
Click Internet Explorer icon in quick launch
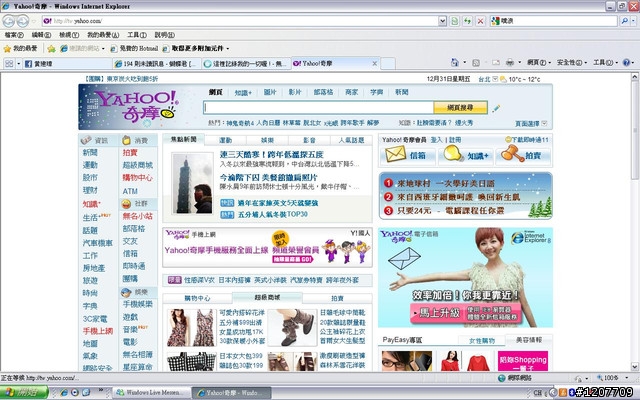64,392
